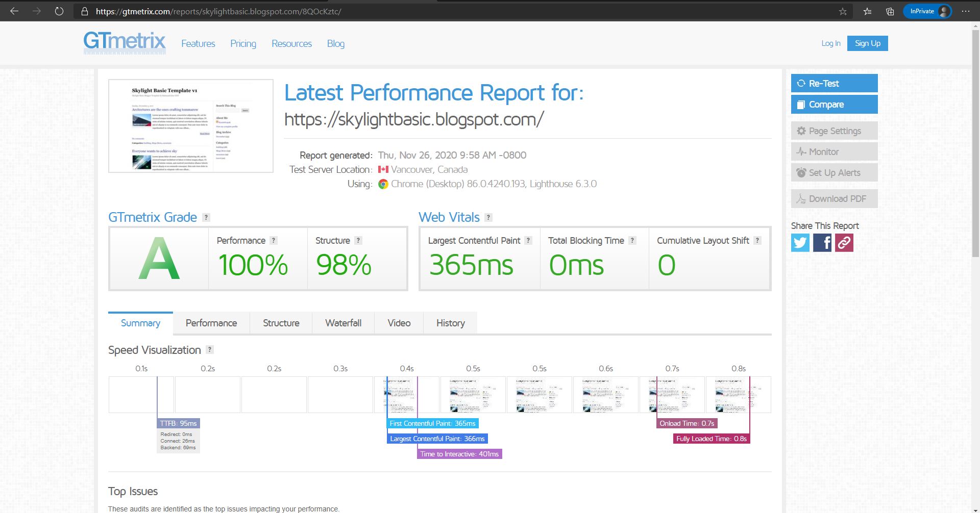980x513 pixels.
Task: Open help for Web Vitals
Action: (488, 217)
